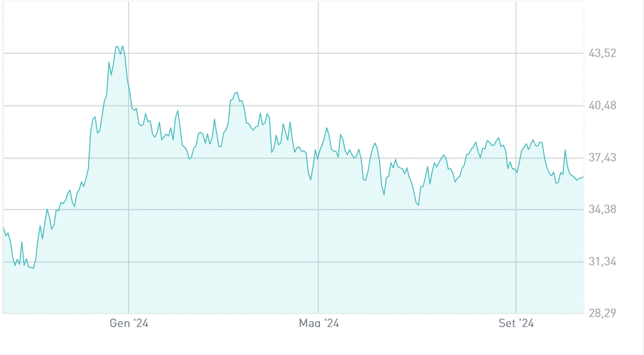Select the Gen '24 date label
The height and width of the screenshot is (355, 644).
click(129, 324)
